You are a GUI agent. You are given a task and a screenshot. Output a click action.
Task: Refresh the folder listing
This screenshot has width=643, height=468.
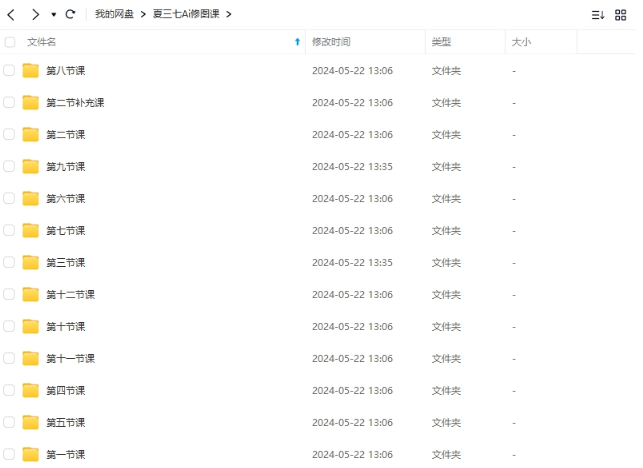click(71, 14)
